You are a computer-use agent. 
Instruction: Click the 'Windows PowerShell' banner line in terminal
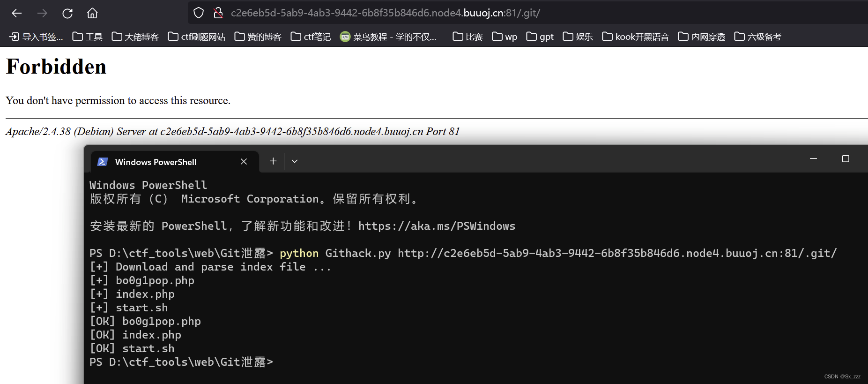148,185
